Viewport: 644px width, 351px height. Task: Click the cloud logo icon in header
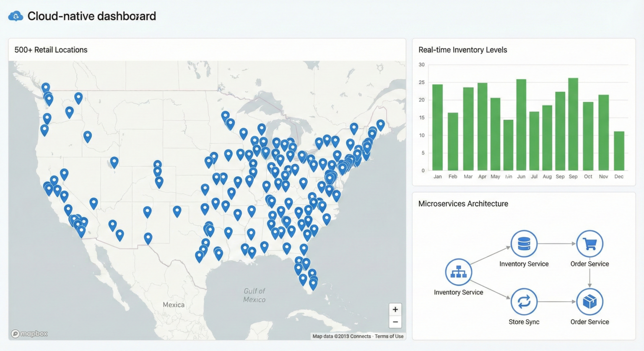(x=16, y=16)
